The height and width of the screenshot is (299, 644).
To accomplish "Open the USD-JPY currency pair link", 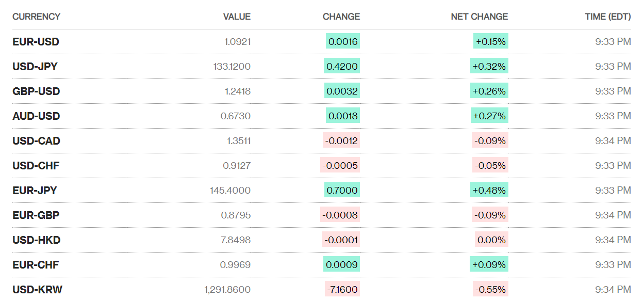I will coord(35,67).
